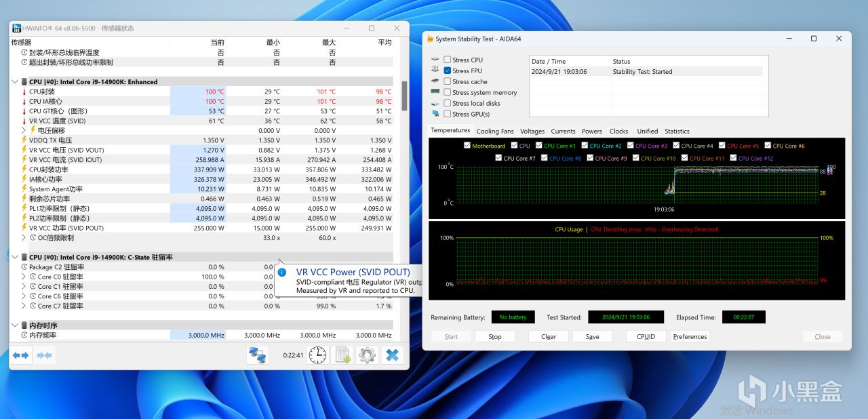The height and width of the screenshot is (419, 868).
Task: Click the info icon in VR VCC tooltip
Action: point(282,273)
